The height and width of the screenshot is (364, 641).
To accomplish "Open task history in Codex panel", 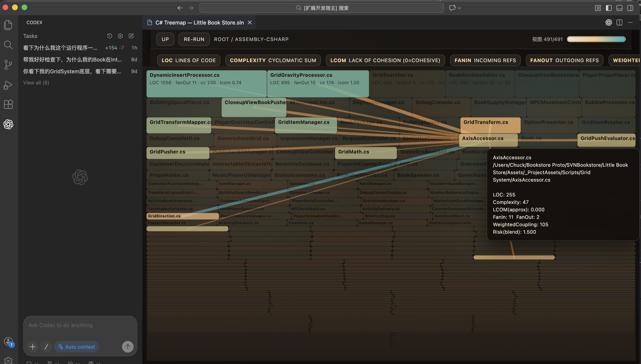I will 110,36.
